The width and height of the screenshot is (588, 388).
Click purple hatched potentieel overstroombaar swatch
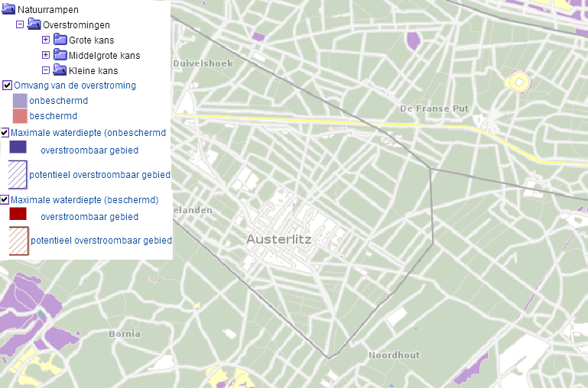click(x=18, y=175)
